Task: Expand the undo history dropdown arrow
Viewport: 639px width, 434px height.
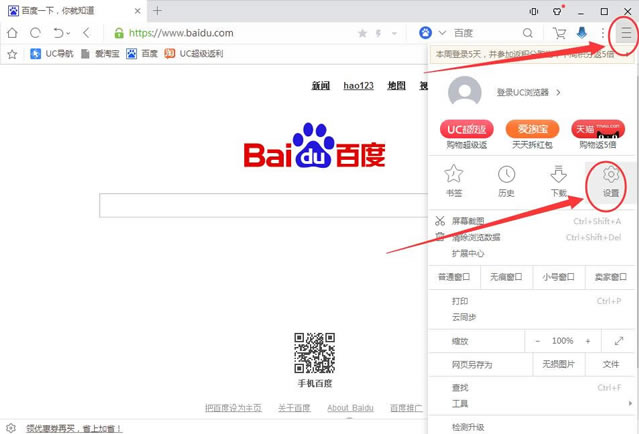Action: point(68,33)
